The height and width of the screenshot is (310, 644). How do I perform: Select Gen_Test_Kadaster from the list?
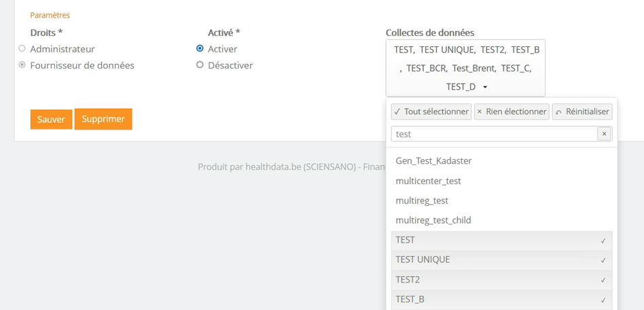click(x=433, y=161)
